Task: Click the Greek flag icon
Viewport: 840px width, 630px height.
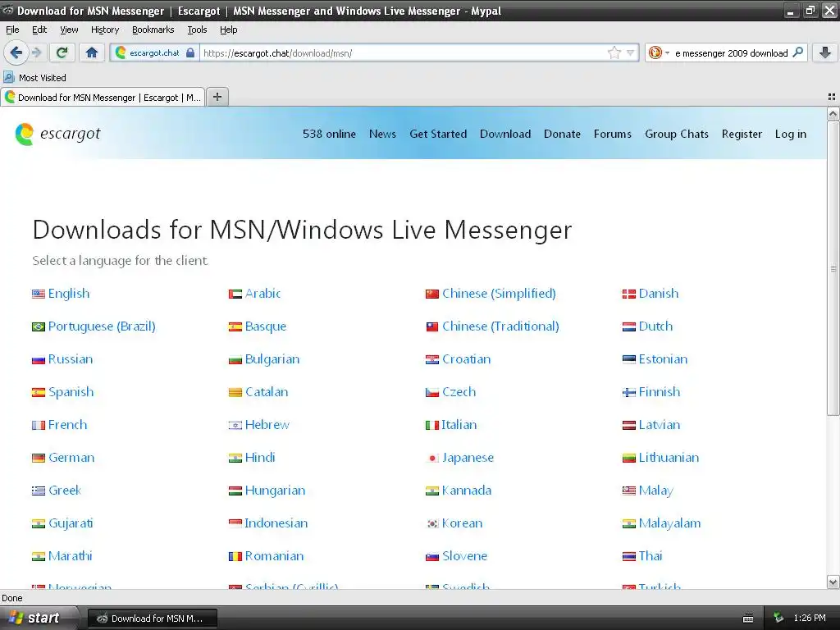Action: 38,491
